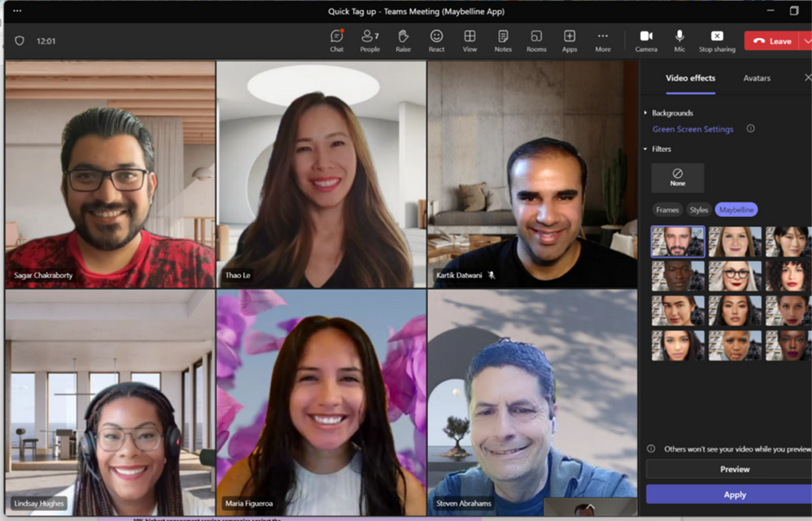Switch to the Avatars tab

(x=757, y=78)
